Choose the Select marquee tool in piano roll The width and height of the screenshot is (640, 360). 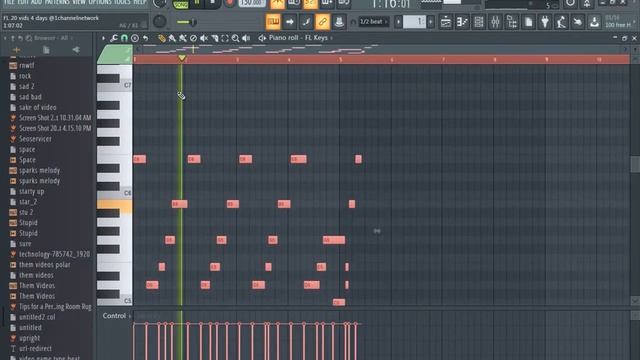pyautogui.click(x=225, y=38)
